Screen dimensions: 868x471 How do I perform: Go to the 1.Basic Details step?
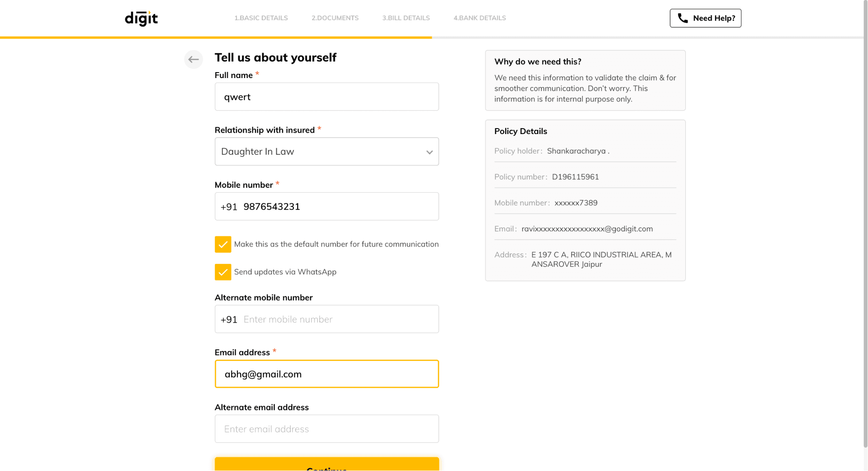[261, 18]
